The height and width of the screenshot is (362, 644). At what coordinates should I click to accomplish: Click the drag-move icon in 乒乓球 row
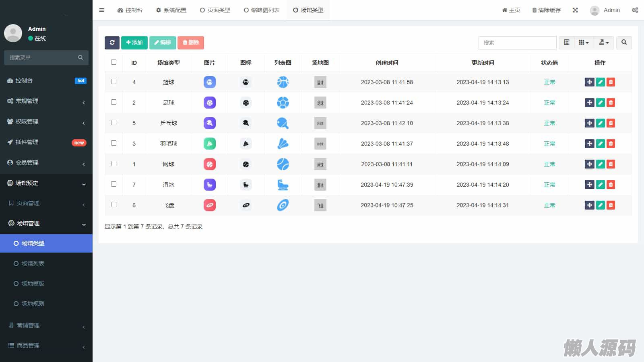tap(589, 123)
